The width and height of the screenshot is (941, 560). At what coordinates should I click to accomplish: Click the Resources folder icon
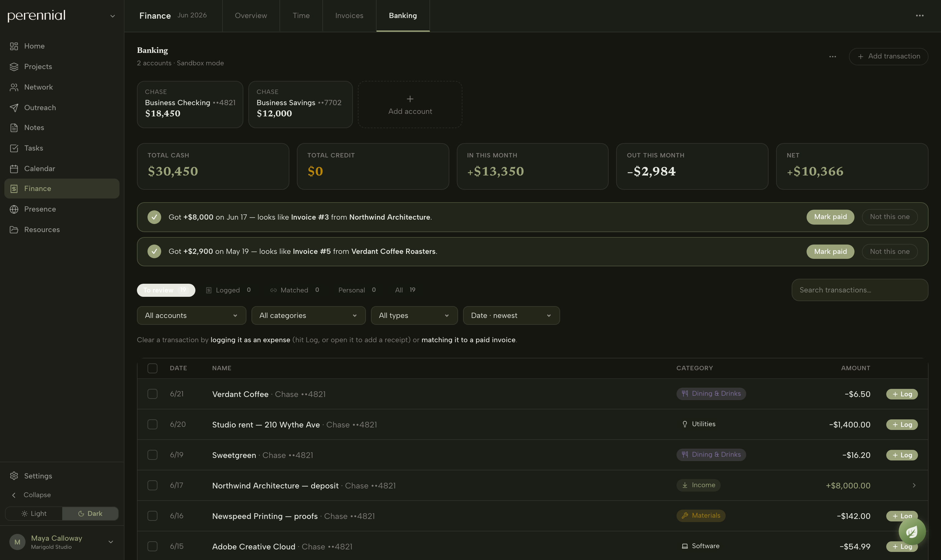[14, 229]
